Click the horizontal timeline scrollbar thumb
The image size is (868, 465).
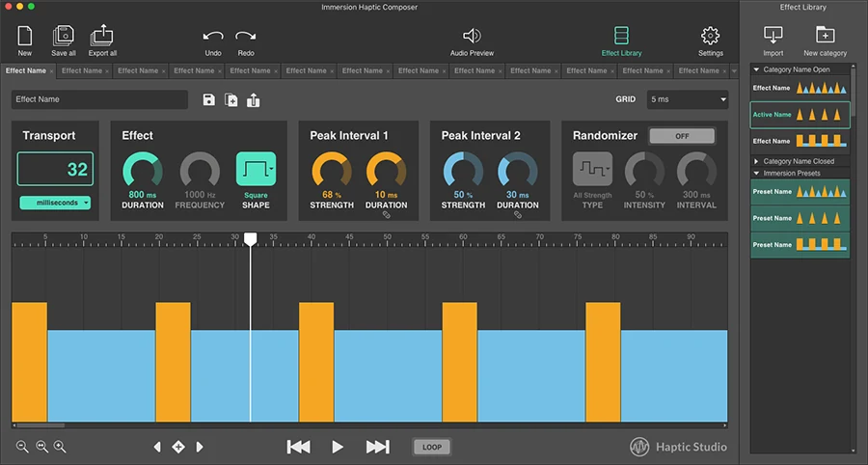point(41,425)
